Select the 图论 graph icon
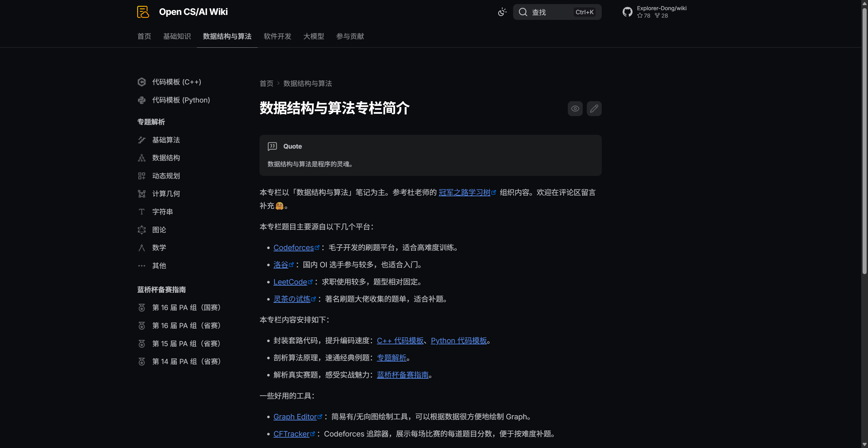Screen dimensions: 868x448 [142, 230]
